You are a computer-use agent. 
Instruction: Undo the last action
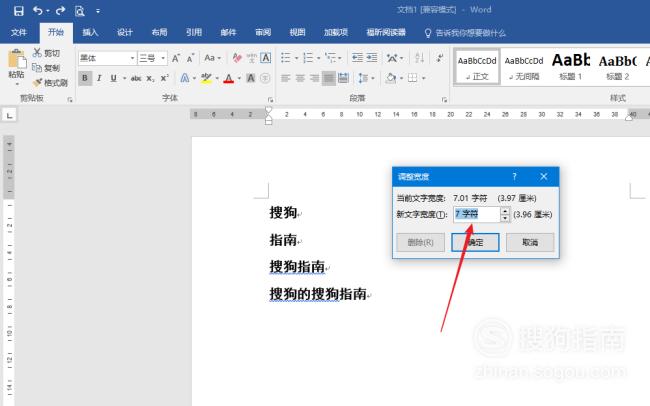(37, 11)
